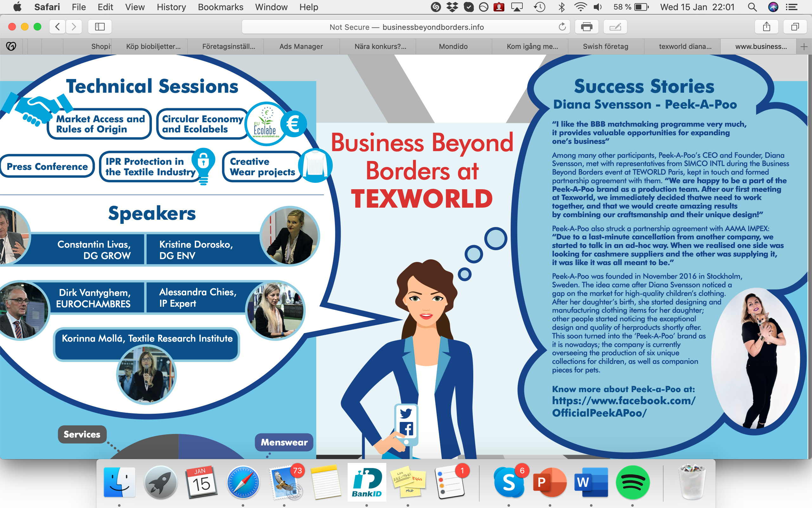Click the Twitter icon on the phone
The width and height of the screenshot is (812, 508).
tap(406, 413)
